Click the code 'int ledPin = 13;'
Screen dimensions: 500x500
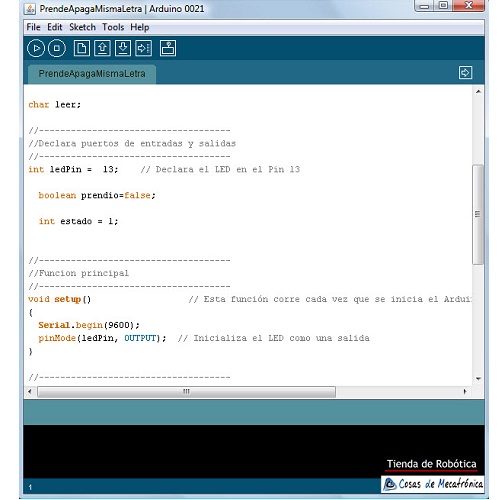point(73,169)
